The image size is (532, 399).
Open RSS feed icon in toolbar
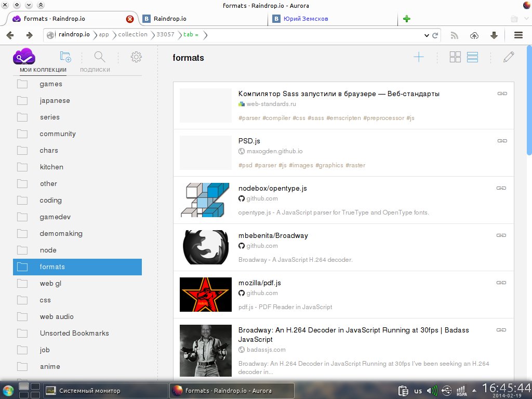(x=454, y=35)
